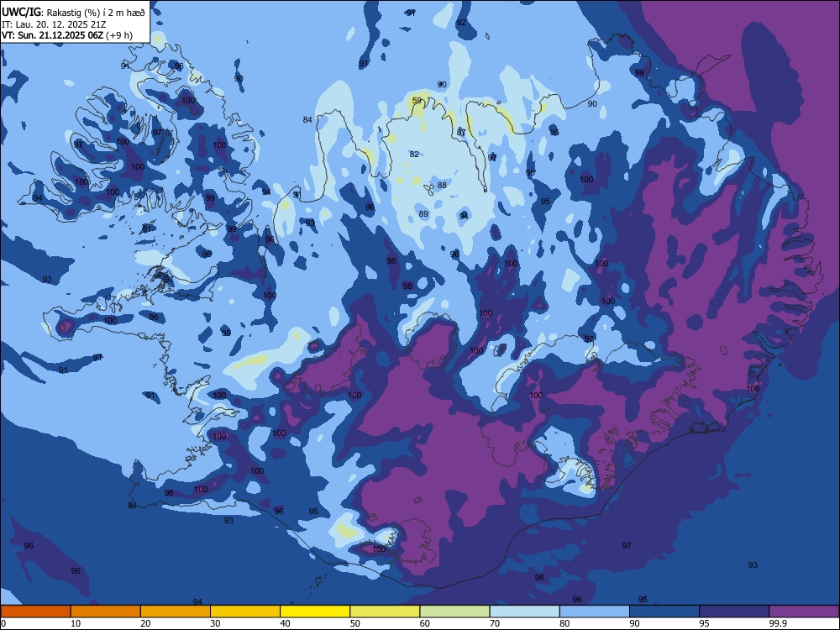Click the humidity value '88' on the map

[442, 186]
